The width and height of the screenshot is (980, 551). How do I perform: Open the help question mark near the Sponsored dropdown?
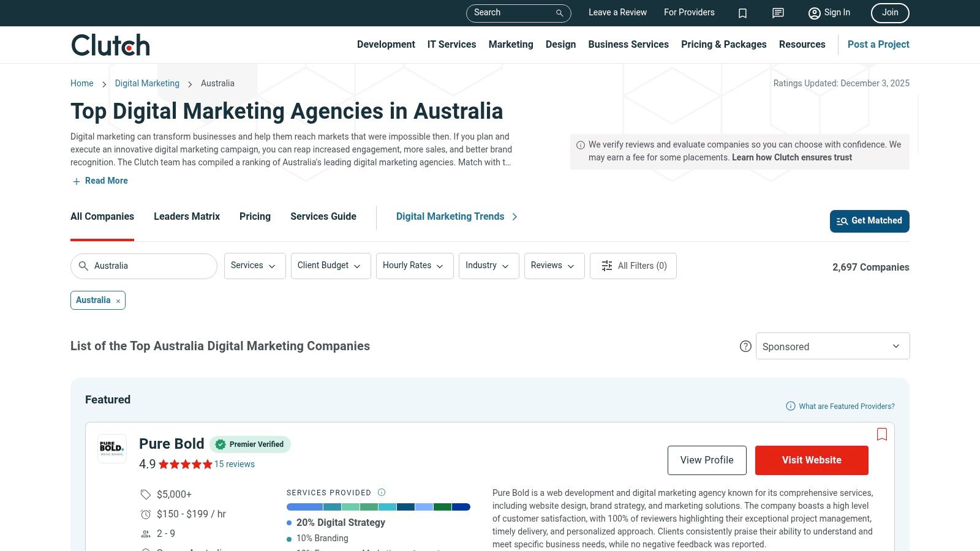coord(745,346)
